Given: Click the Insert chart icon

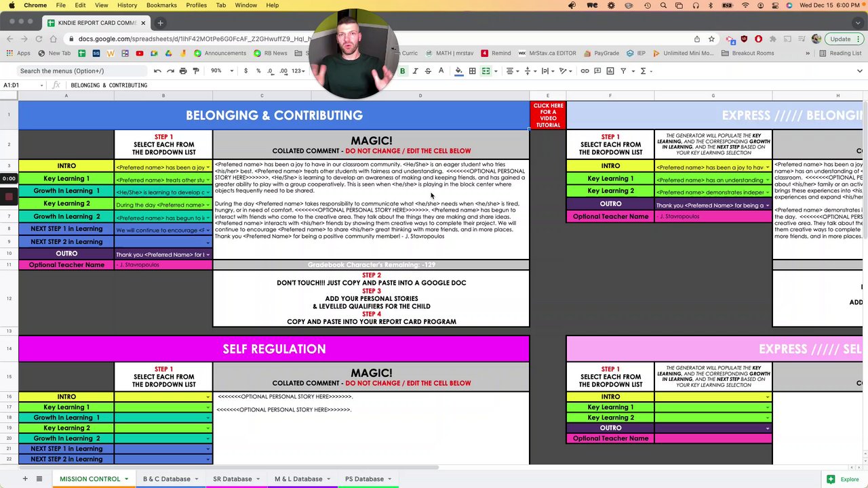Looking at the screenshot, I should pyautogui.click(x=610, y=70).
